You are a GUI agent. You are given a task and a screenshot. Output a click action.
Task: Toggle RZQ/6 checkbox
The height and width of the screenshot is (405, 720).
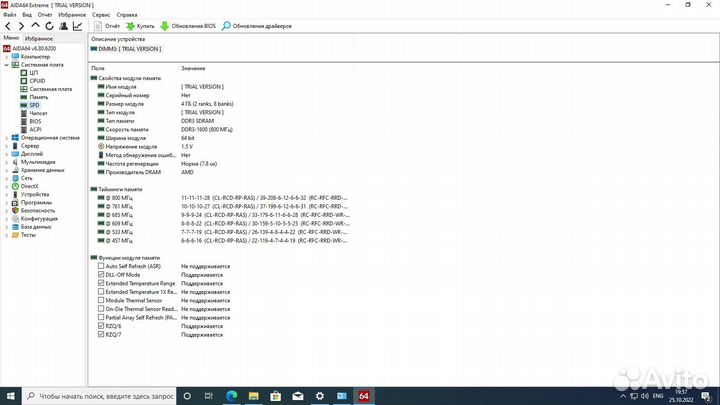tap(101, 326)
